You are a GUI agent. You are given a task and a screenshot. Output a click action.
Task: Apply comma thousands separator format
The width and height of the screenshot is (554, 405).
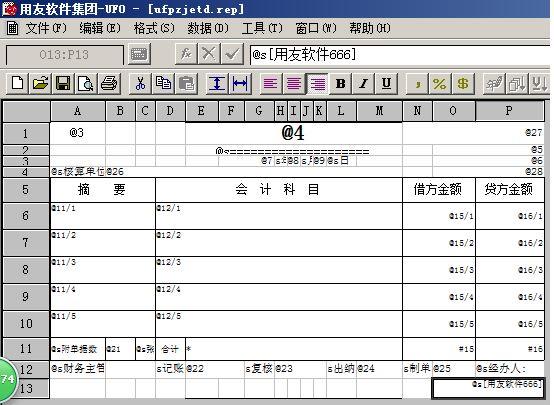418,84
